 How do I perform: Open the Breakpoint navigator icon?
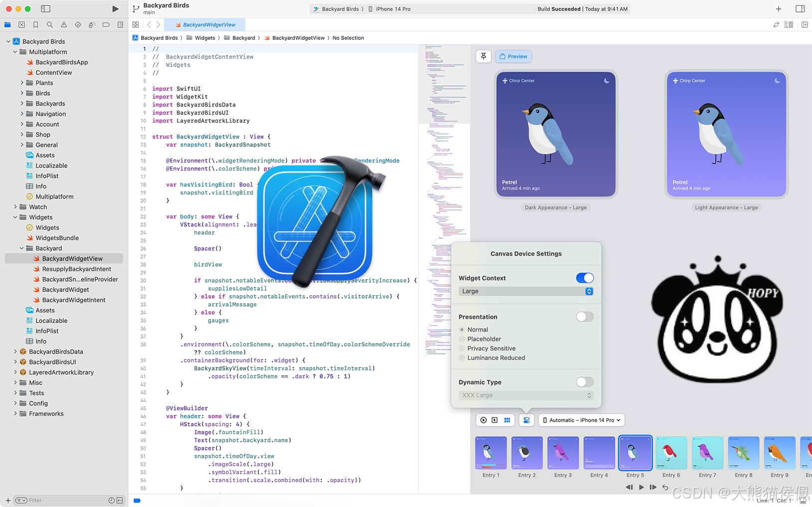click(x=106, y=24)
